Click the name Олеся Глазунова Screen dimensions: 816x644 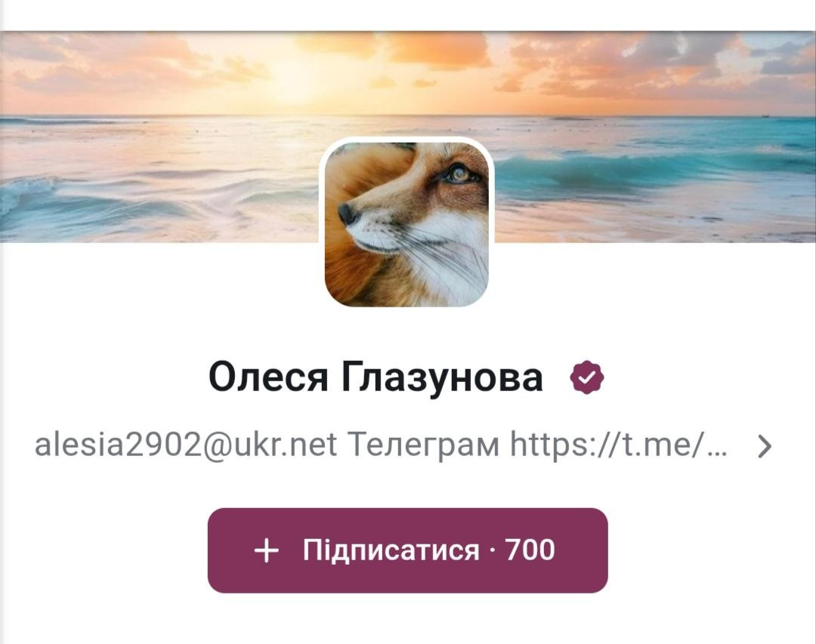[x=376, y=377]
